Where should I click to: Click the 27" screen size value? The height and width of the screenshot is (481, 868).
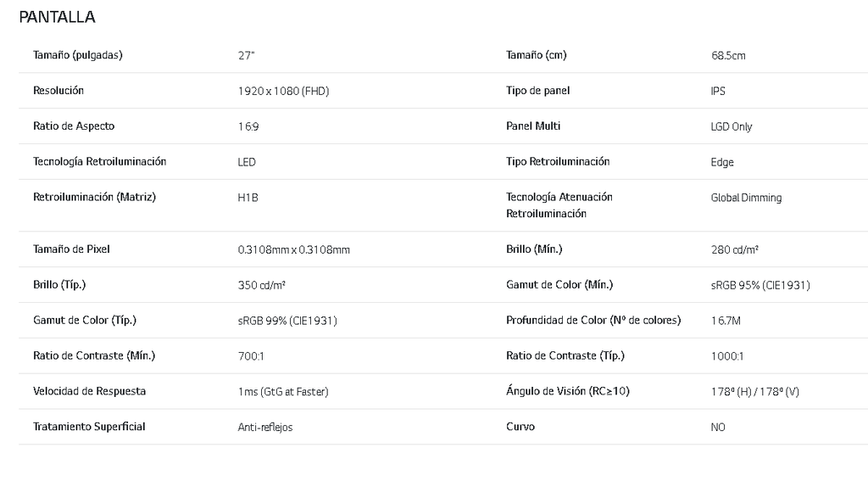click(247, 56)
